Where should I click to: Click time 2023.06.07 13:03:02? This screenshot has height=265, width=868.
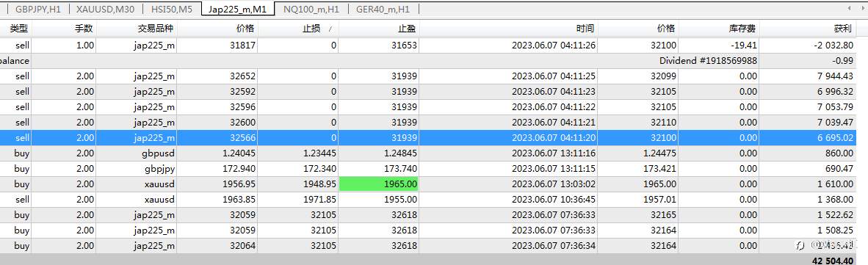554,184
